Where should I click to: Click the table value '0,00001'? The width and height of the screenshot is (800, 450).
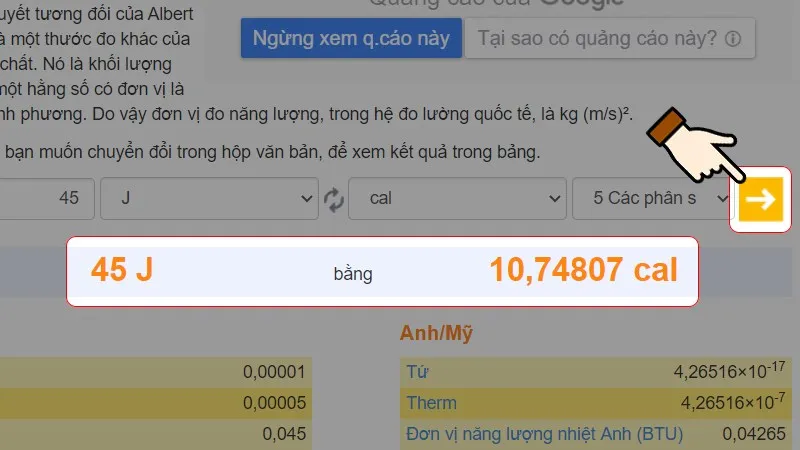274,372
